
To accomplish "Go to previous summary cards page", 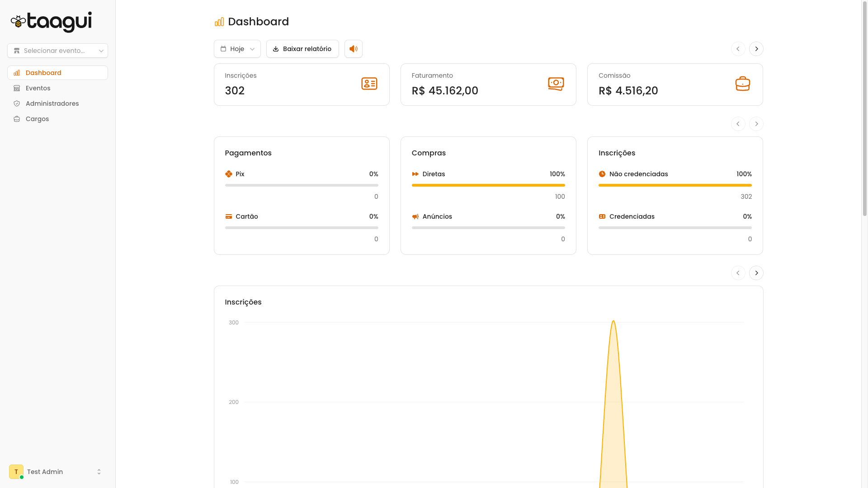I will click(738, 49).
